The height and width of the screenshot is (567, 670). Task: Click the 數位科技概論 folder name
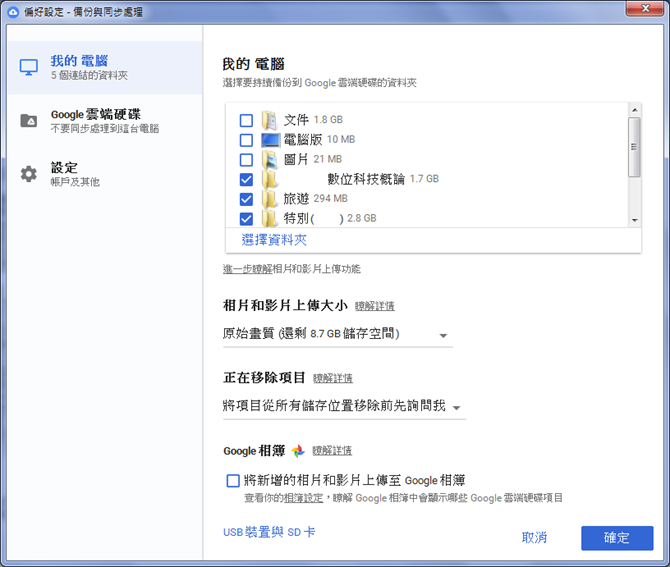[366, 179]
